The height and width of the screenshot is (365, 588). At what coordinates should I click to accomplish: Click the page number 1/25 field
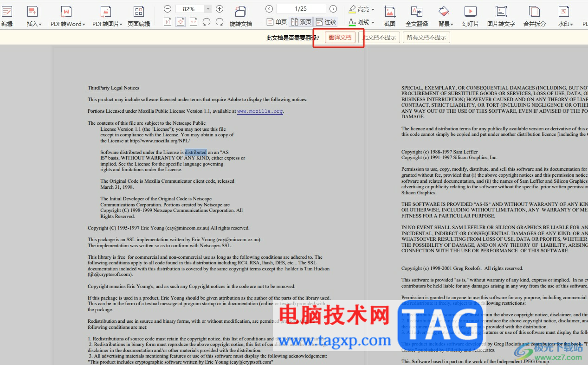point(301,9)
